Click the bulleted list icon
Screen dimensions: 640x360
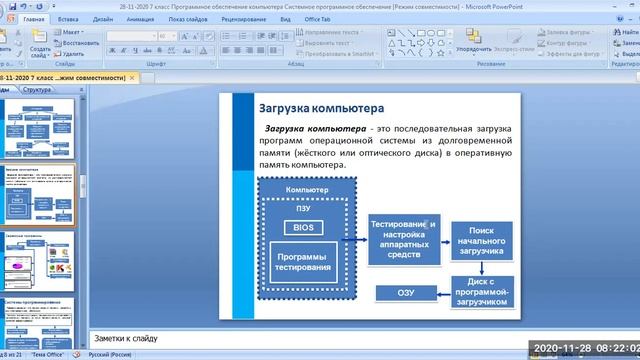point(226,36)
